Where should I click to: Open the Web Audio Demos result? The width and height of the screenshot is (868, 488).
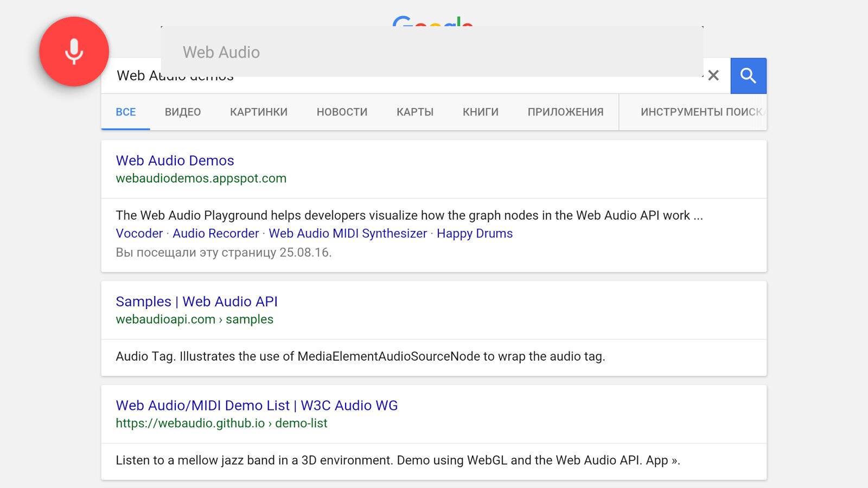[x=175, y=161]
